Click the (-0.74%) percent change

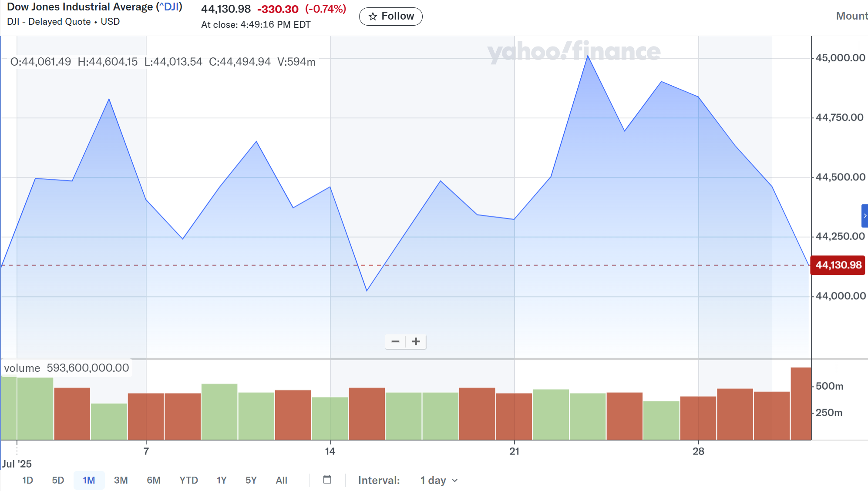pos(326,9)
